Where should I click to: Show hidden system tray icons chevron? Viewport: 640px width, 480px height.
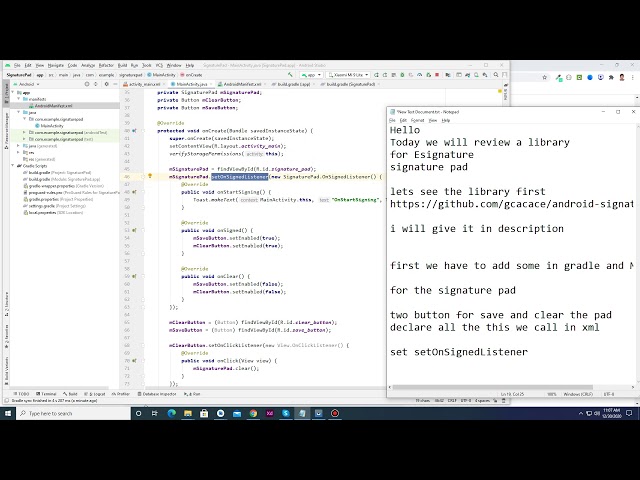click(581, 413)
